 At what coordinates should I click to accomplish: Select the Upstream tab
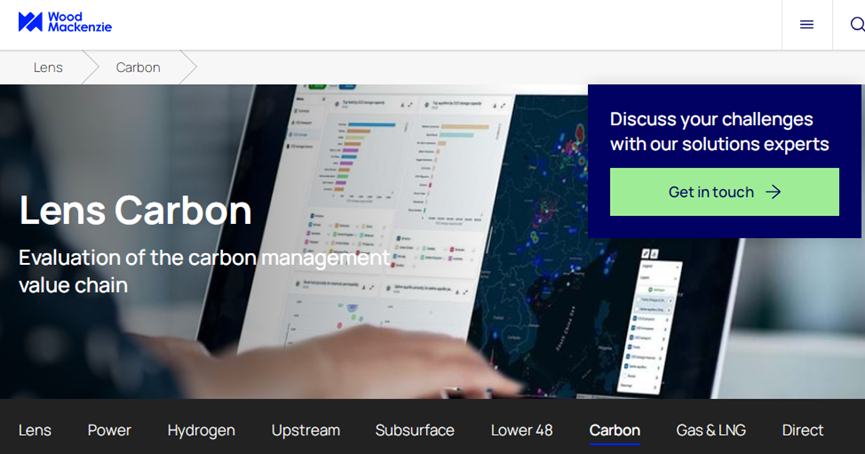click(x=306, y=430)
